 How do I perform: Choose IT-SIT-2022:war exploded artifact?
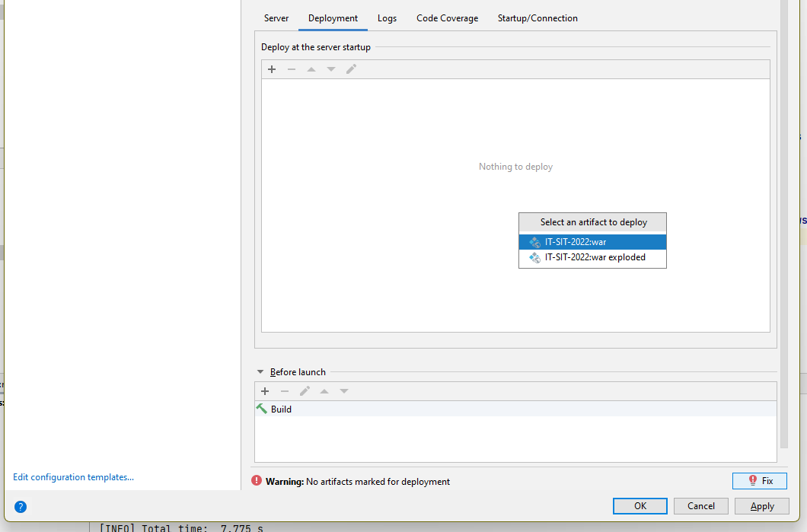592,257
